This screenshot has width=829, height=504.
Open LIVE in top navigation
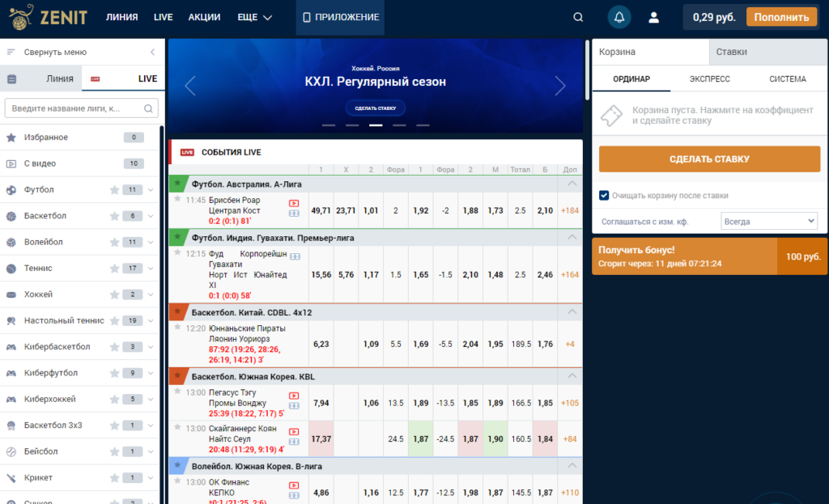click(x=163, y=18)
